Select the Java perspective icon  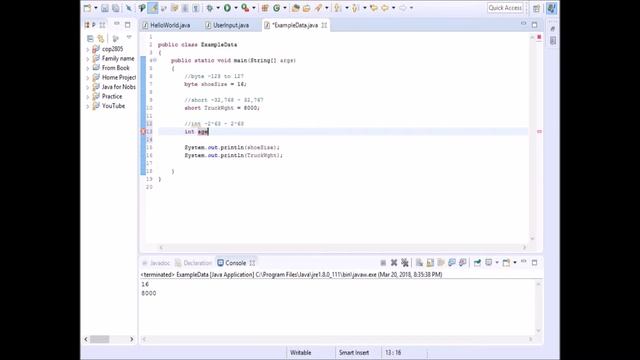pyautogui.click(x=551, y=8)
